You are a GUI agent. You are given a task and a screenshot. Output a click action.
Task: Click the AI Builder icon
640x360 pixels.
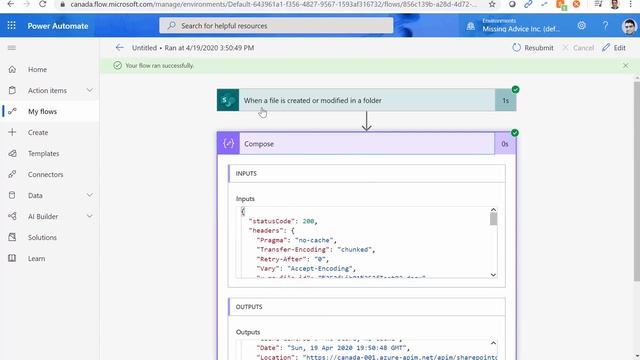(x=12, y=216)
